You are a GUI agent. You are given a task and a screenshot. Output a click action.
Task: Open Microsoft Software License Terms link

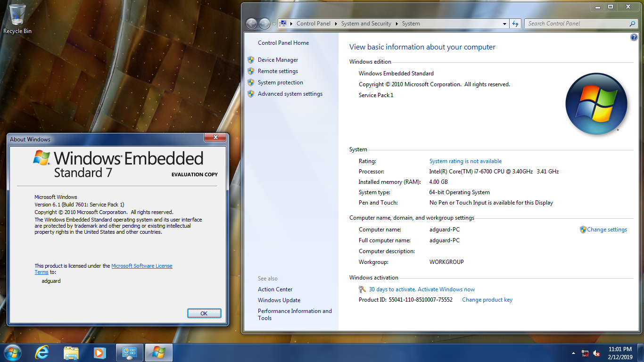pos(142,266)
